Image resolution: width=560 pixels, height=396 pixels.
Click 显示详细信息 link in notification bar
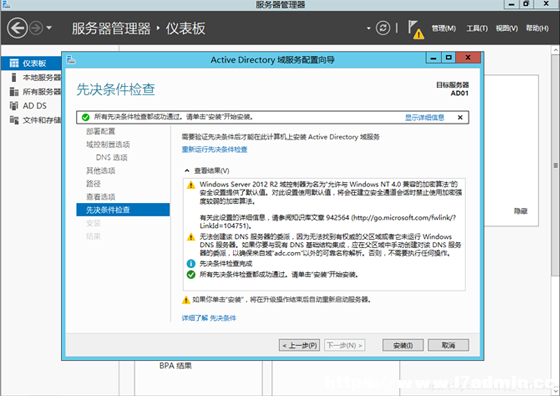pyautogui.click(x=424, y=117)
